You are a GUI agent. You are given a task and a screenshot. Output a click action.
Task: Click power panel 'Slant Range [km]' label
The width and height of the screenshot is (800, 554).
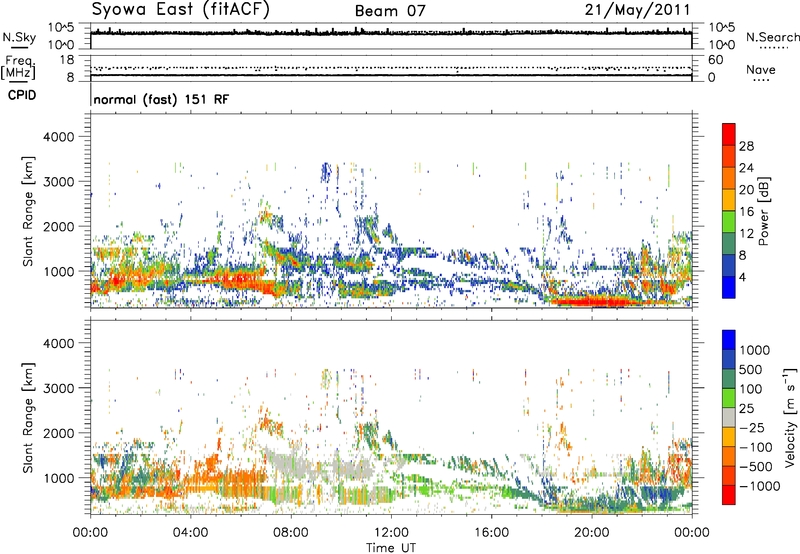[28, 211]
